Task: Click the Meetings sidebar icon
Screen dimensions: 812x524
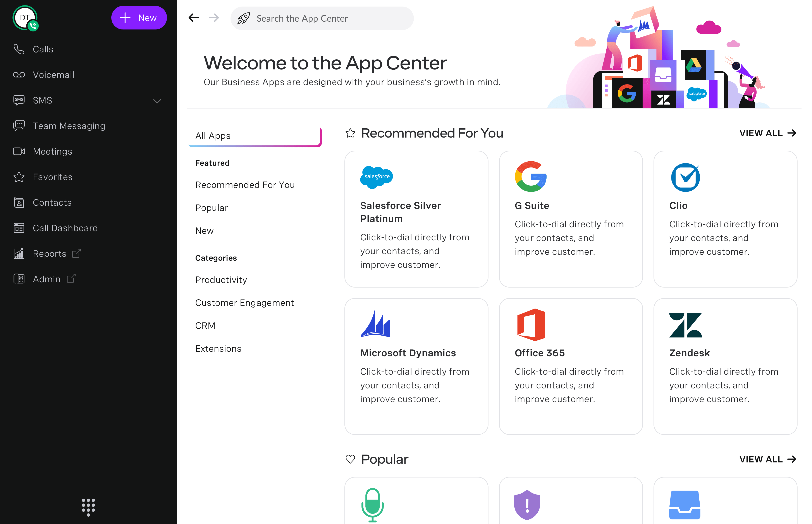Action: (19, 151)
